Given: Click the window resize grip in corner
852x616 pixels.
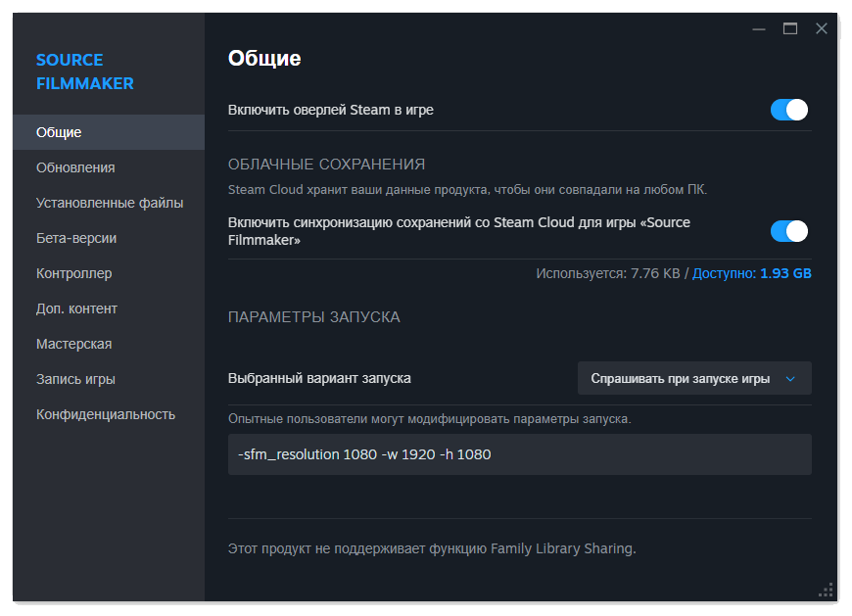Looking at the screenshot, I should [825, 589].
